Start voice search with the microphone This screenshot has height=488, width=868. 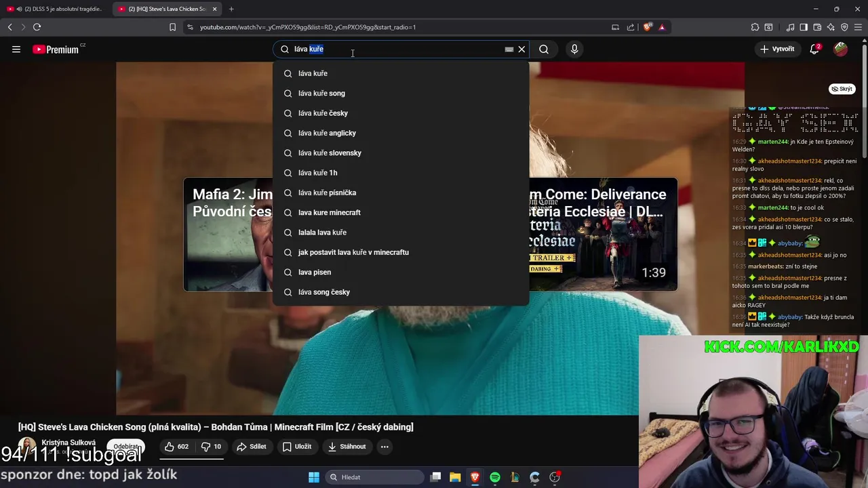point(574,49)
